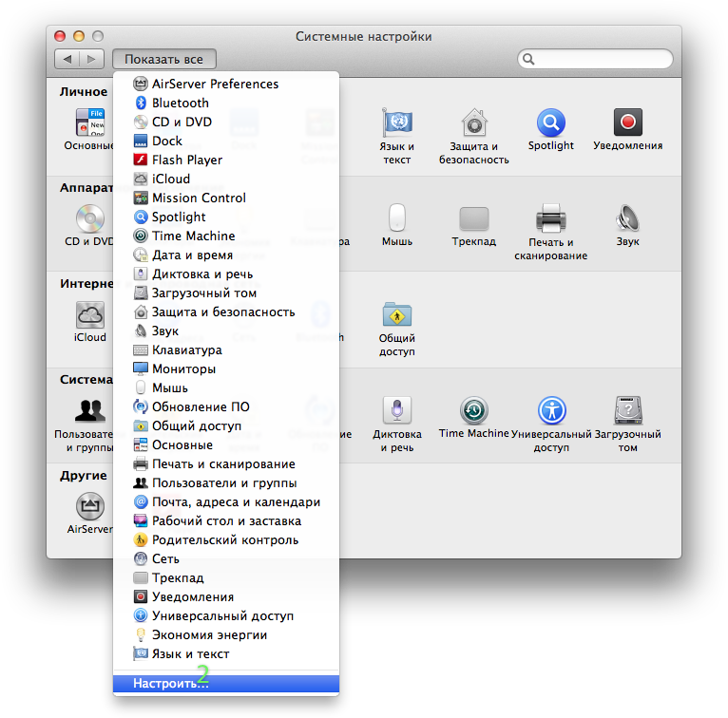Go forward with the right arrow button
728x718 pixels.
click(92, 59)
